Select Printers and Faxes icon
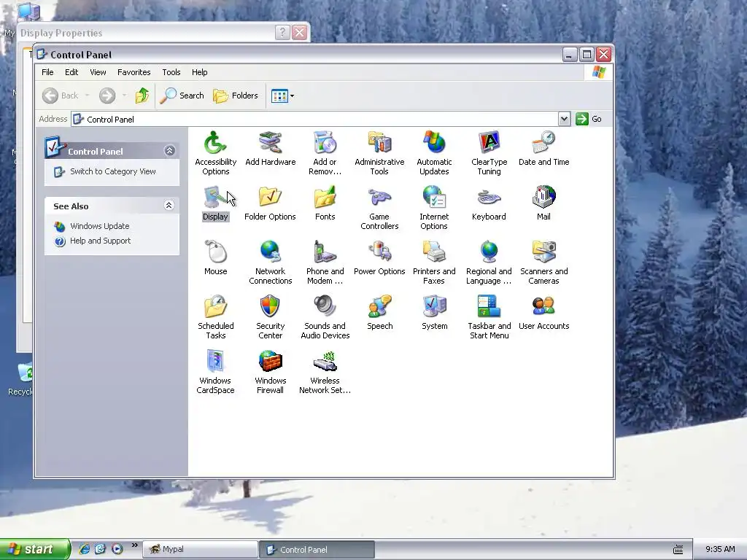The width and height of the screenshot is (747, 560). click(434, 252)
